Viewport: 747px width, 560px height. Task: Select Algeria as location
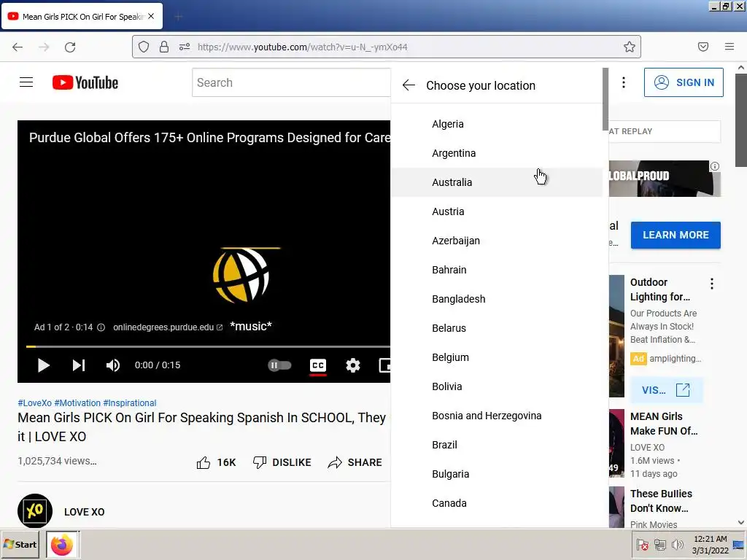pos(496,124)
